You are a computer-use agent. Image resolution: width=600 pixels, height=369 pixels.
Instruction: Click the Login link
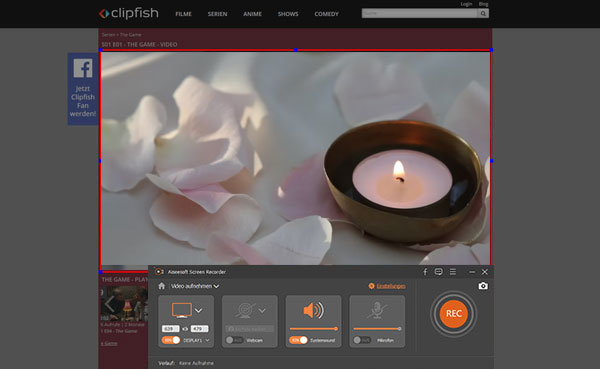466,4
